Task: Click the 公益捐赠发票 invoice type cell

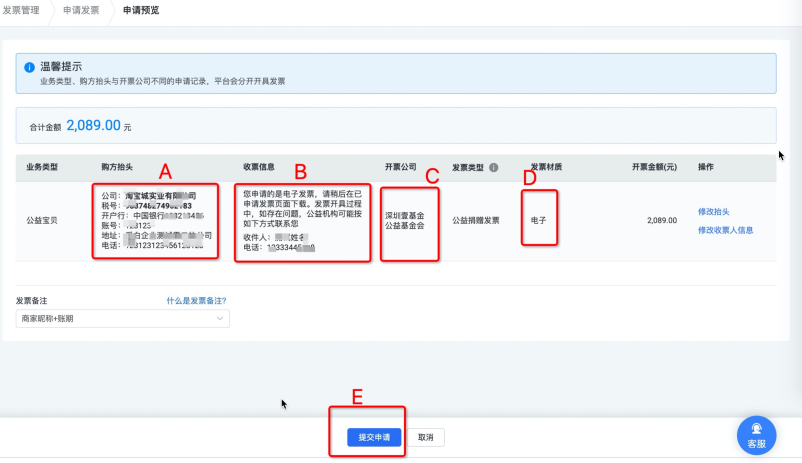Action: (x=476, y=221)
